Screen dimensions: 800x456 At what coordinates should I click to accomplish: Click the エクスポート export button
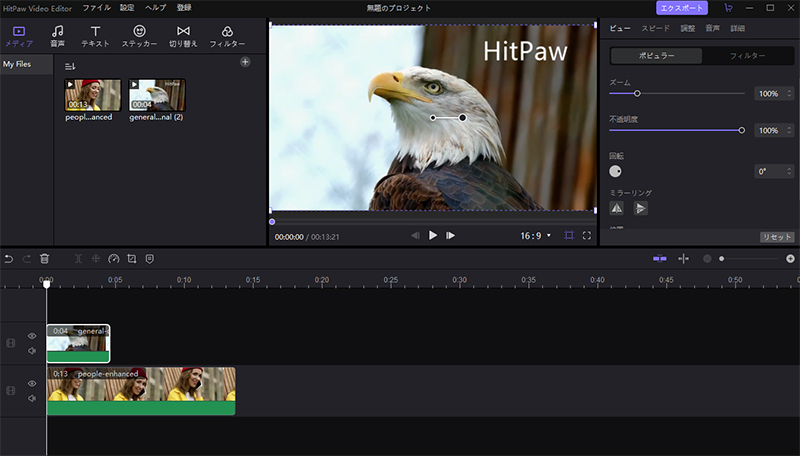click(x=682, y=8)
